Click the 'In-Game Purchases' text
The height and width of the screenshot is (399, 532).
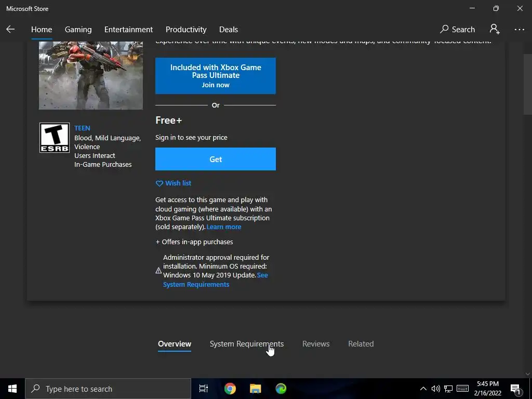pyautogui.click(x=103, y=165)
